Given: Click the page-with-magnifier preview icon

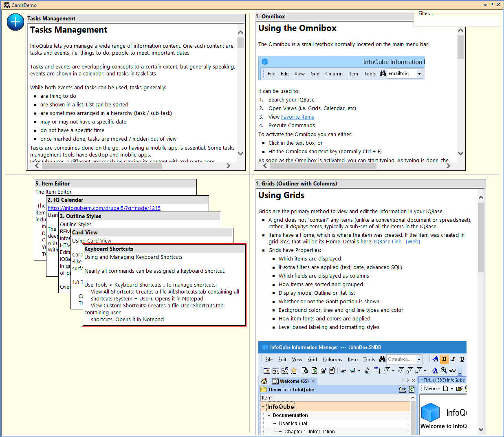Looking at the screenshot, I should pos(305,371).
